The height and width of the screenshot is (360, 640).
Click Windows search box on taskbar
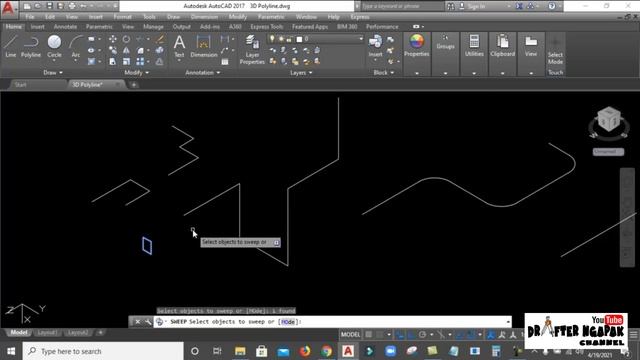tap(103, 351)
